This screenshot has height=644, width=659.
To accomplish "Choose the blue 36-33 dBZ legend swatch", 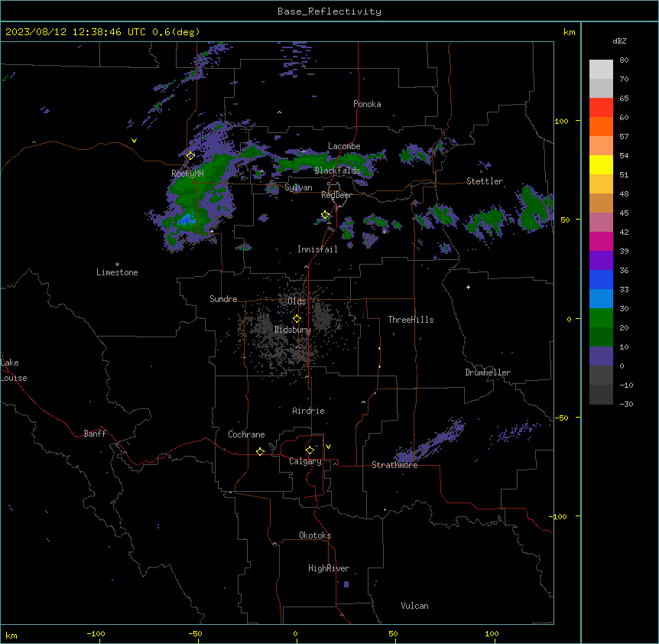I will pyautogui.click(x=601, y=279).
